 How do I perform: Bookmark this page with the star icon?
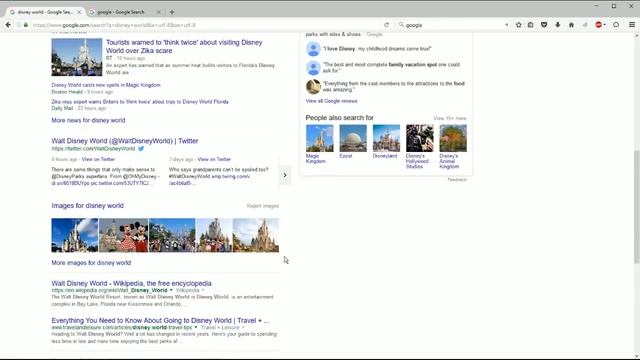[x=518, y=25]
